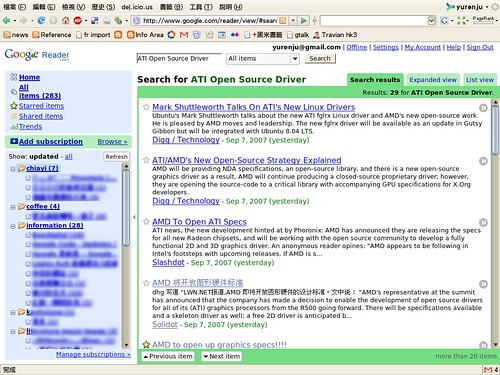Screen dimensions: 500x375
Task: Open original of AMD To Open ATI Specs arrow icon
Action: pos(483,222)
